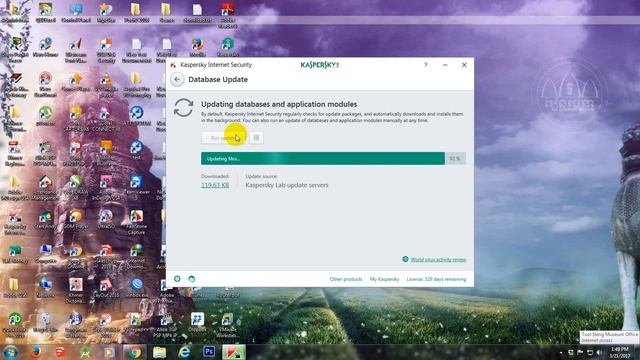The height and width of the screenshot is (360, 640).
Task: Click the taskbar clock showing 1:49 PM
Action: 620,352
